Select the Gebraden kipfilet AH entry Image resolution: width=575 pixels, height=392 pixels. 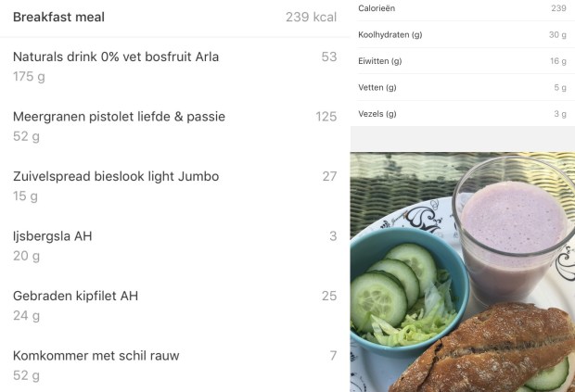click(174, 306)
